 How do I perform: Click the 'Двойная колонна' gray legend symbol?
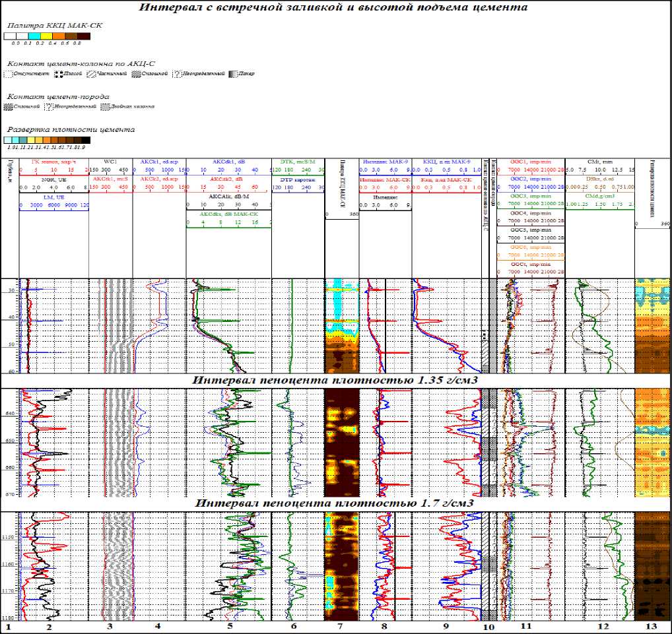105,107
